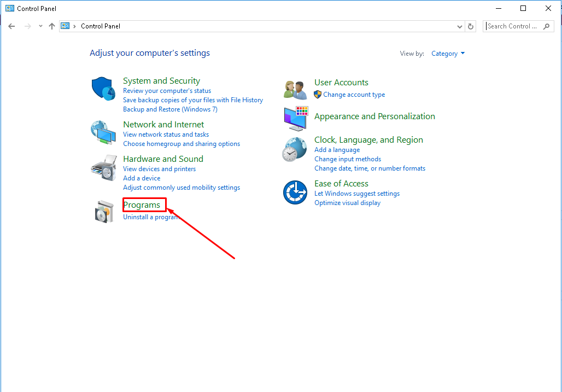Click Add a language link
Screen dimensions: 562x392
pos(337,150)
